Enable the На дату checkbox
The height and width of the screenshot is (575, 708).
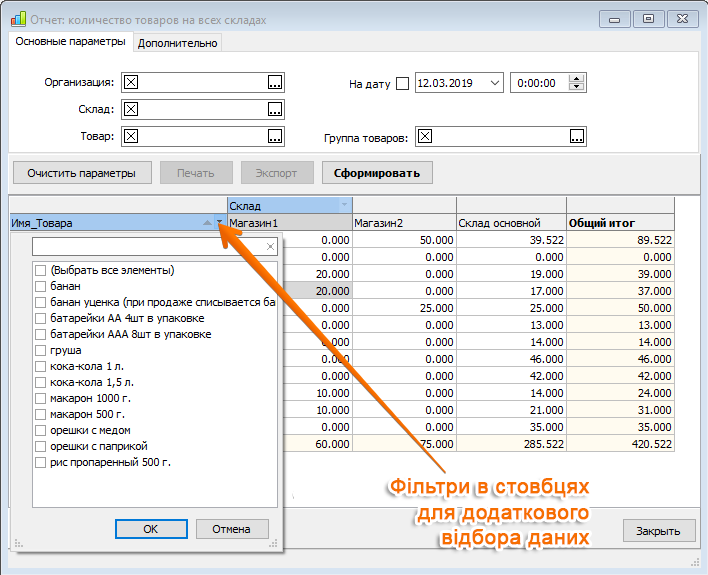pos(402,84)
